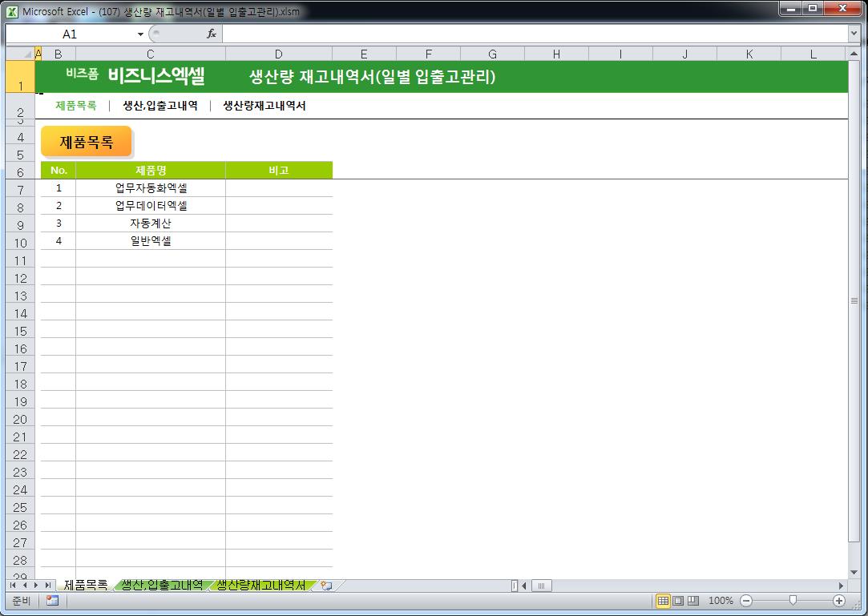Click the Name Box showing A1
Image resolution: width=868 pixels, height=616 pixels.
pos(70,34)
